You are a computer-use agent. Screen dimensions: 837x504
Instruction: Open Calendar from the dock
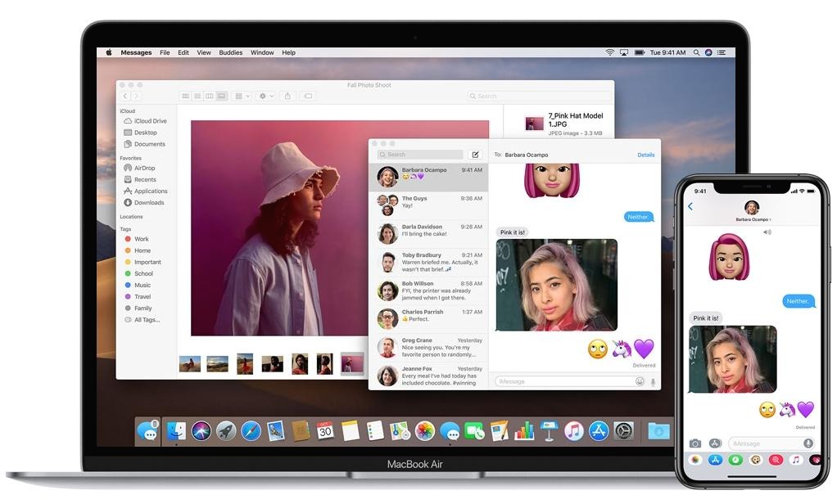pyautogui.click(x=325, y=430)
